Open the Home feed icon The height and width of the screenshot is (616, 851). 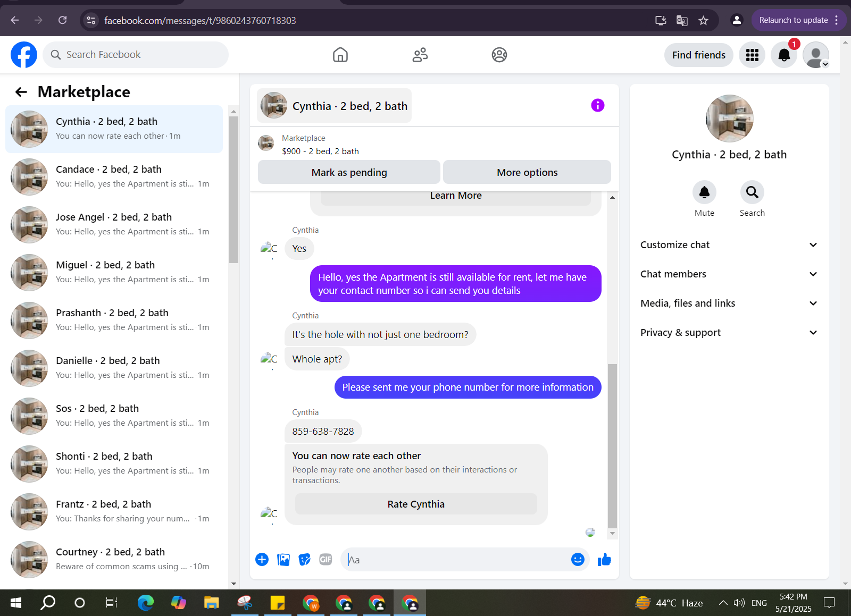pos(340,55)
